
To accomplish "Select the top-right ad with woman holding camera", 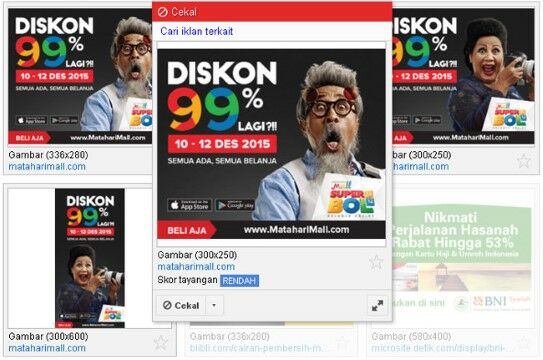I will 463,76.
